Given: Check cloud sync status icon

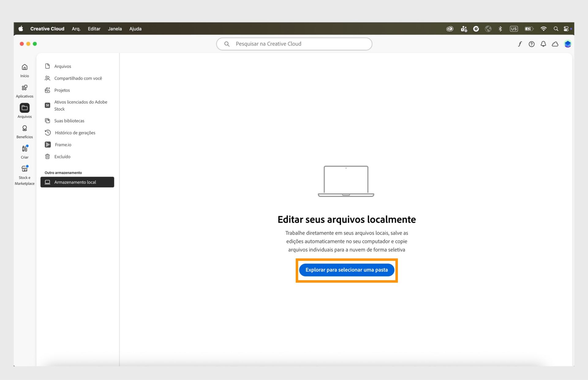Looking at the screenshot, I should pyautogui.click(x=555, y=44).
